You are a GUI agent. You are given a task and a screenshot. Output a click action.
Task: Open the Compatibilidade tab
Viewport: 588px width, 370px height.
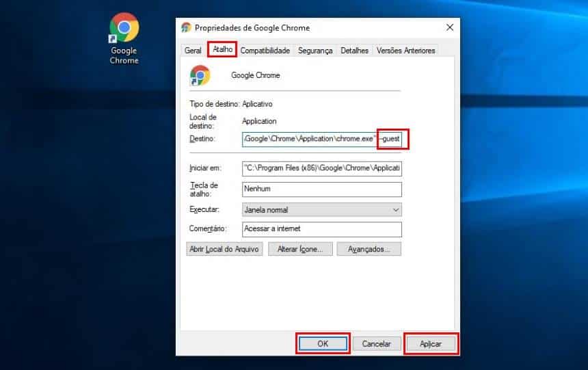tap(265, 51)
